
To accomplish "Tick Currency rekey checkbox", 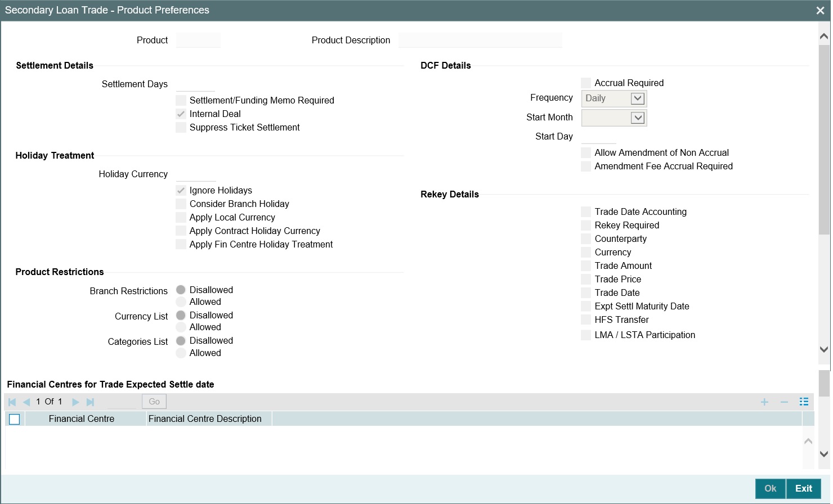I will tap(586, 253).
